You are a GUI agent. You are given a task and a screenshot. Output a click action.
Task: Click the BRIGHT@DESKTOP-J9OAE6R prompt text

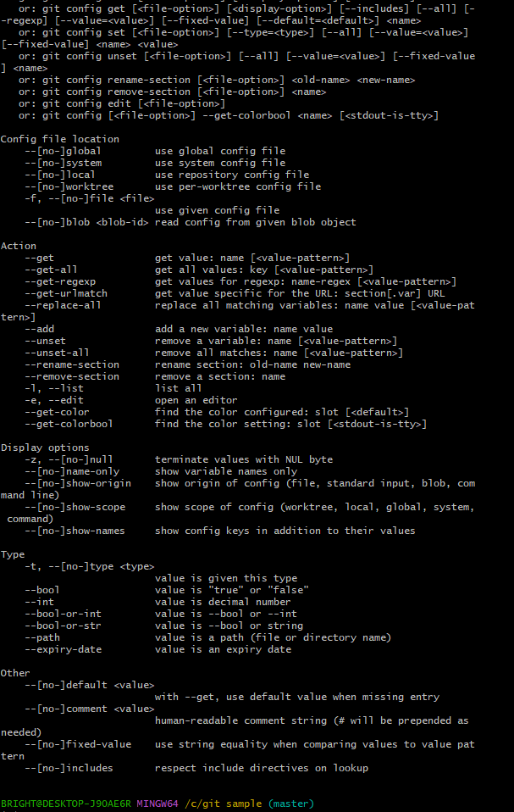[66, 804]
